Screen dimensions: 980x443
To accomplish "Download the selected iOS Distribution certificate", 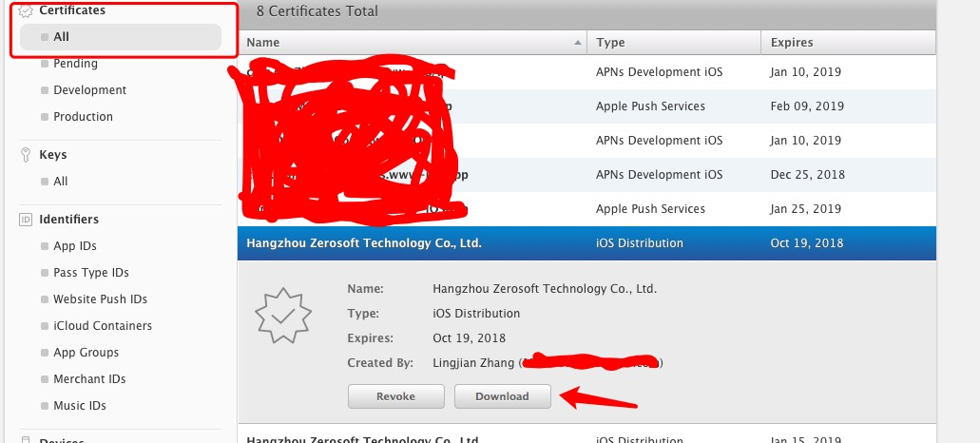I will click(x=503, y=396).
